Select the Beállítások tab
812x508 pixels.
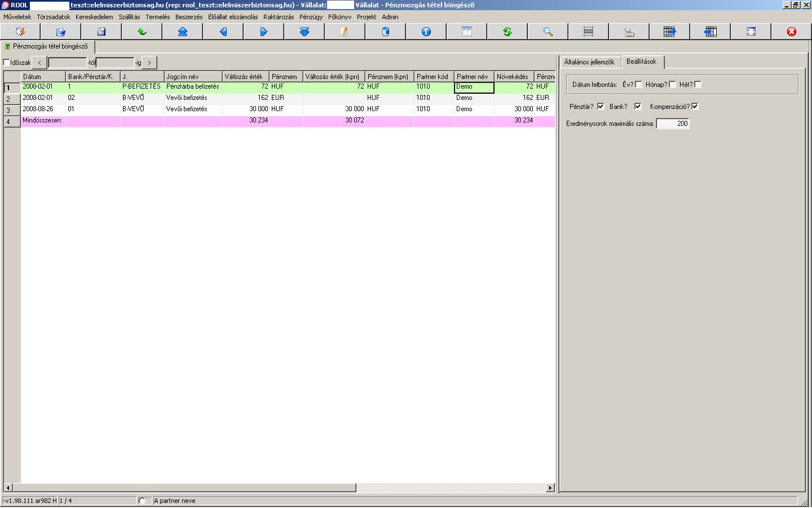coord(642,62)
